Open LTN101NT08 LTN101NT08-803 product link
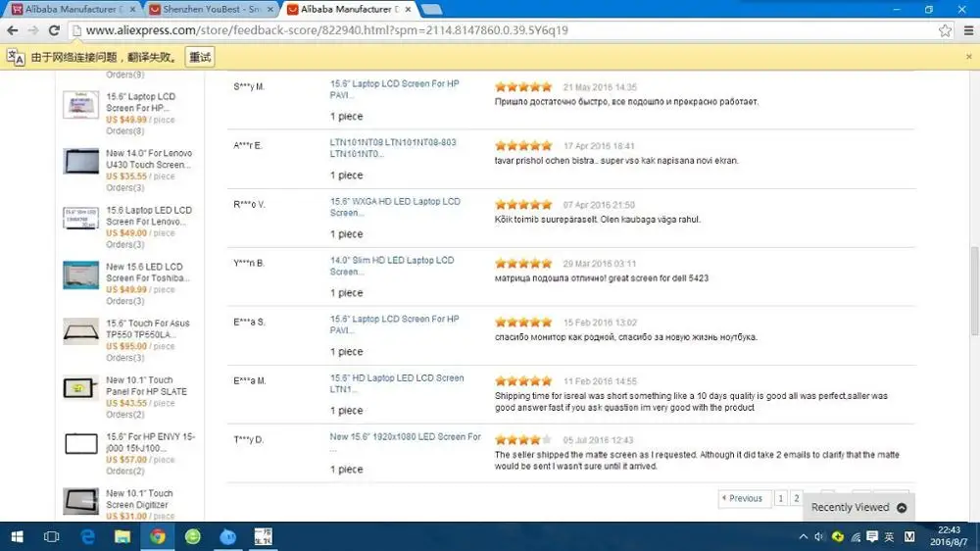 click(x=393, y=148)
